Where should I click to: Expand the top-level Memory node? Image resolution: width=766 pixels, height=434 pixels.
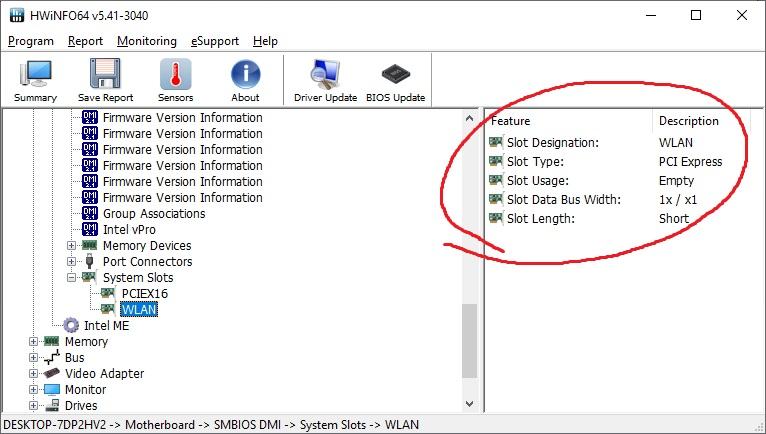33,341
